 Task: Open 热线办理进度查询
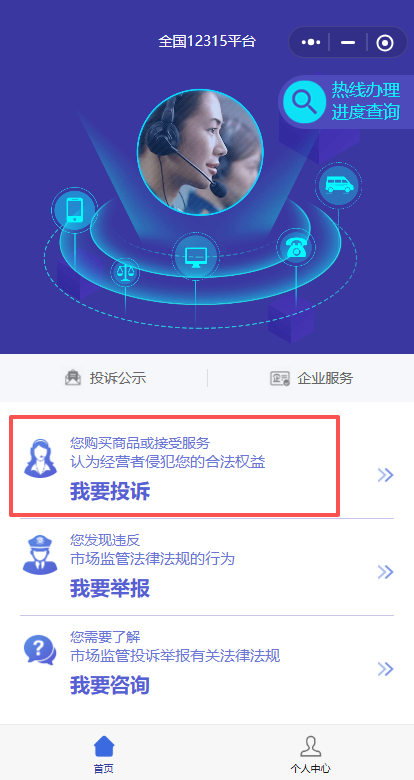[366, 101]
